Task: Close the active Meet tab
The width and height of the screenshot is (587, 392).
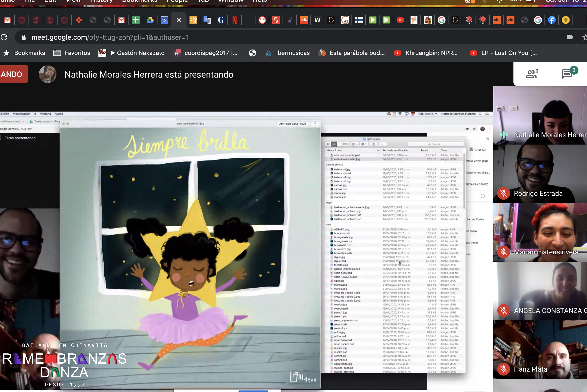Action: point(178,20)
